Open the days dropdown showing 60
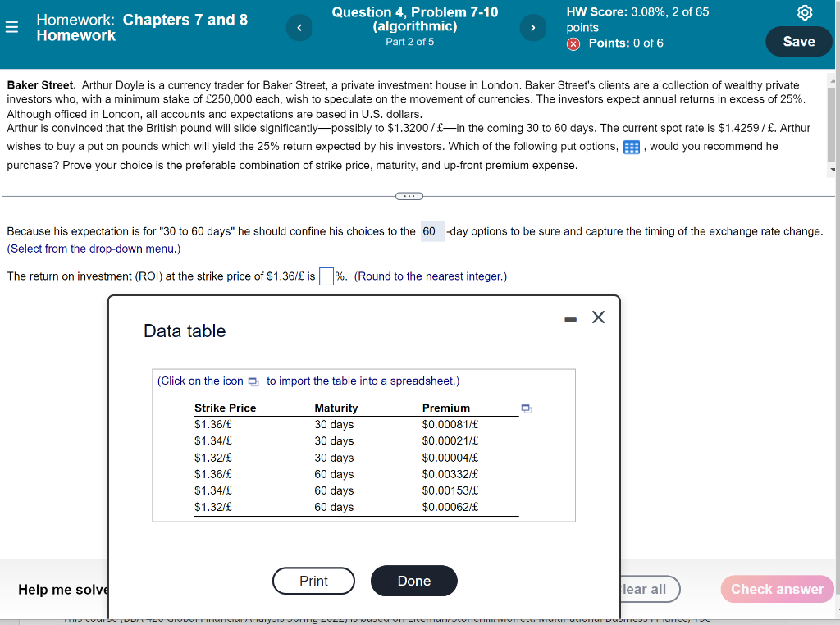 (431, 231)
